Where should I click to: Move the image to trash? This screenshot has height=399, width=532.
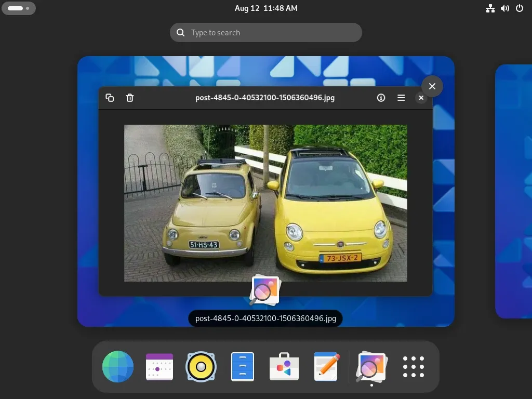(129, 98)
